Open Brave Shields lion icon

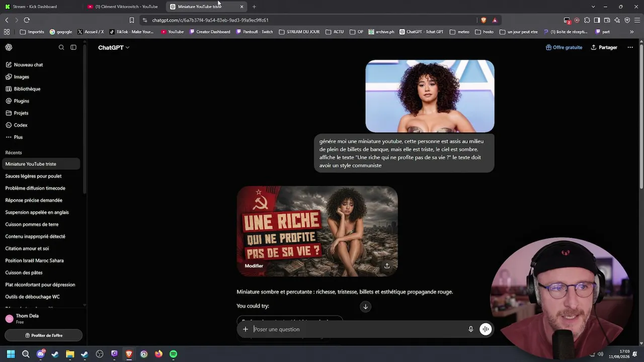(484, 20)
